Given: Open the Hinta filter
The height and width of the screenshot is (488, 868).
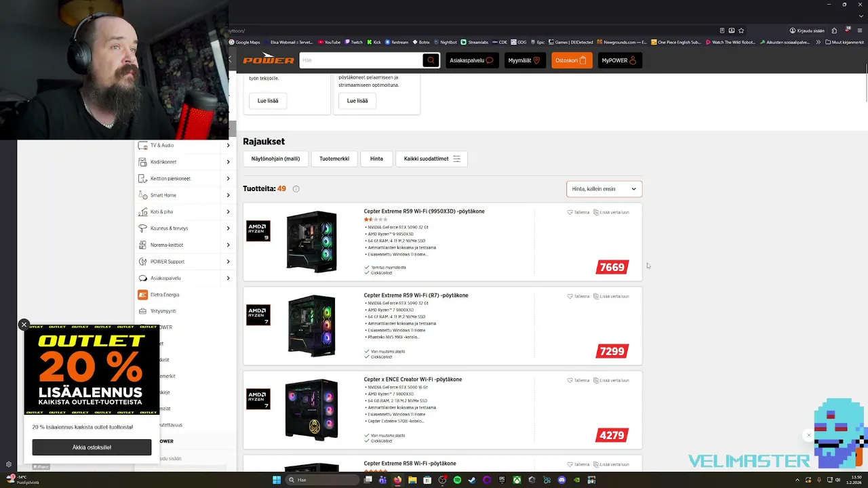Looking at the screenshot, I should [376, 159].
